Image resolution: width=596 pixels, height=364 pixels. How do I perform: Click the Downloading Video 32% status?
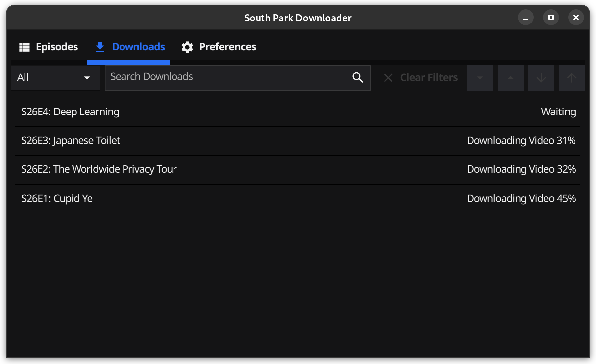pos(521,169)
